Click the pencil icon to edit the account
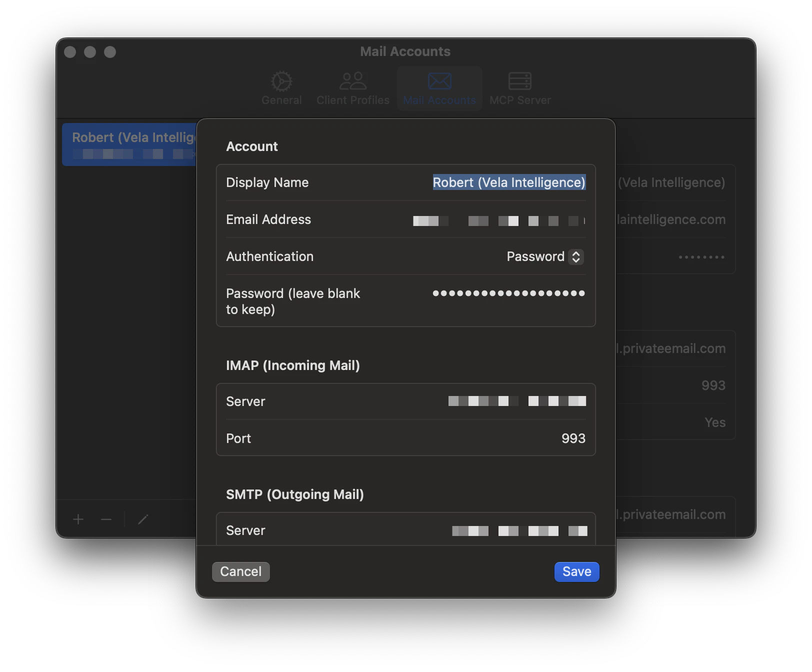 click(x=143, y=519)
